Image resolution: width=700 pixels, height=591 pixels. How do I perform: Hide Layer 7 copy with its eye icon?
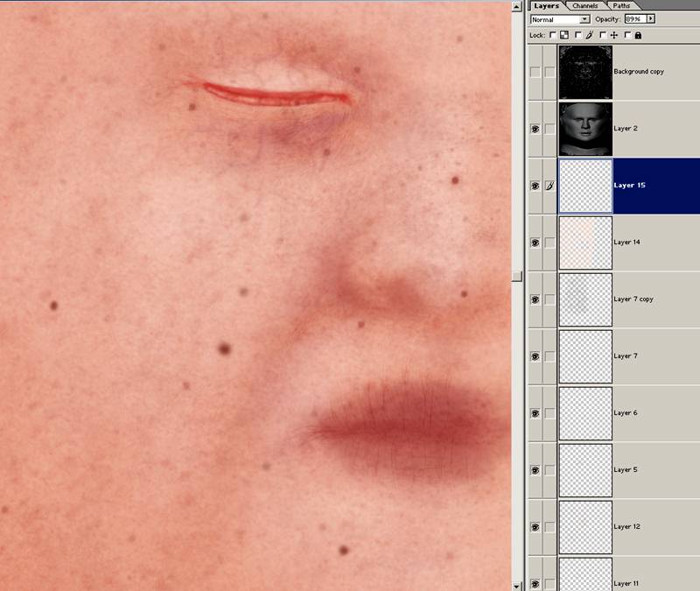[x=535, y=299]
